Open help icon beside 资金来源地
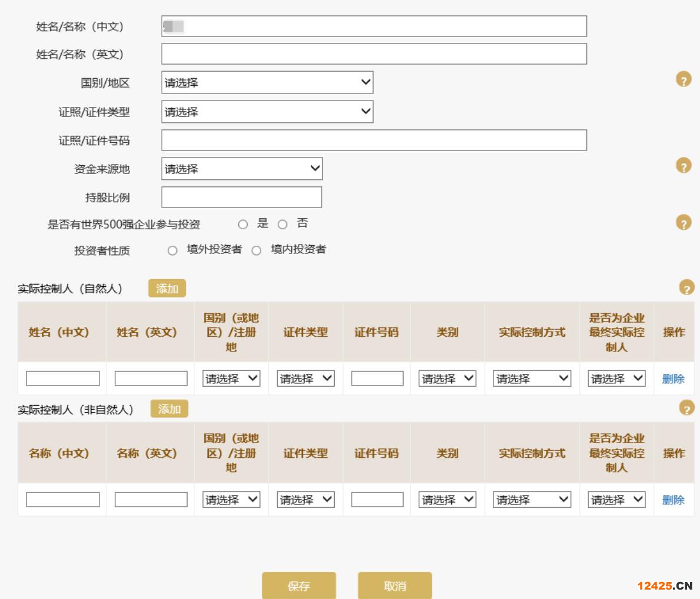This screenshot has width=700, height=599. 684,166
